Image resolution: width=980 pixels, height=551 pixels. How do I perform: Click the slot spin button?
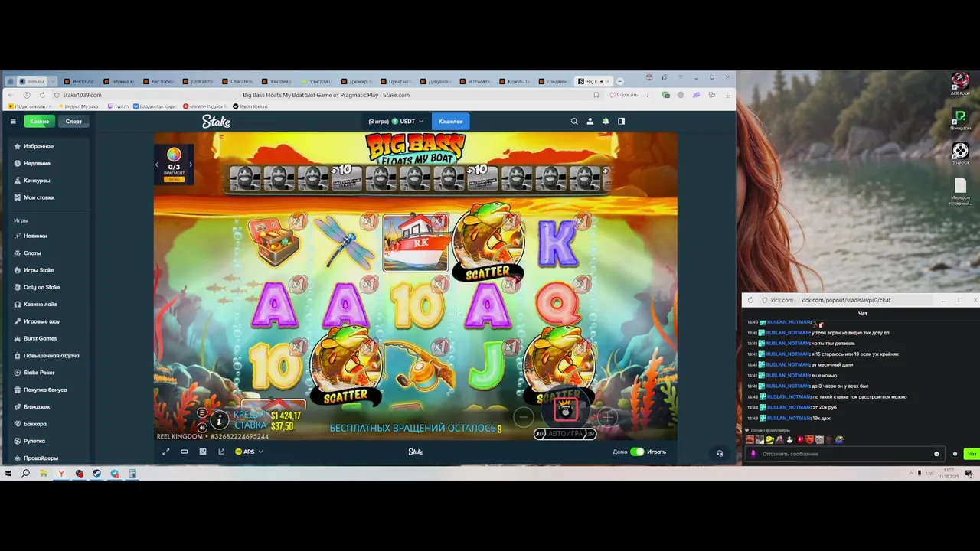coord(566,411)
